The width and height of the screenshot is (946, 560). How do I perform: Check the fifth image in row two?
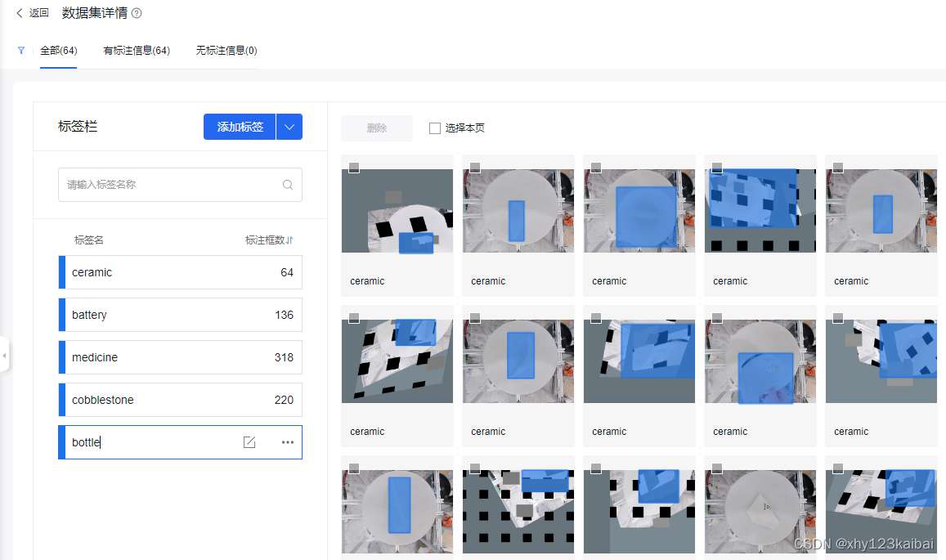point(838,318)
